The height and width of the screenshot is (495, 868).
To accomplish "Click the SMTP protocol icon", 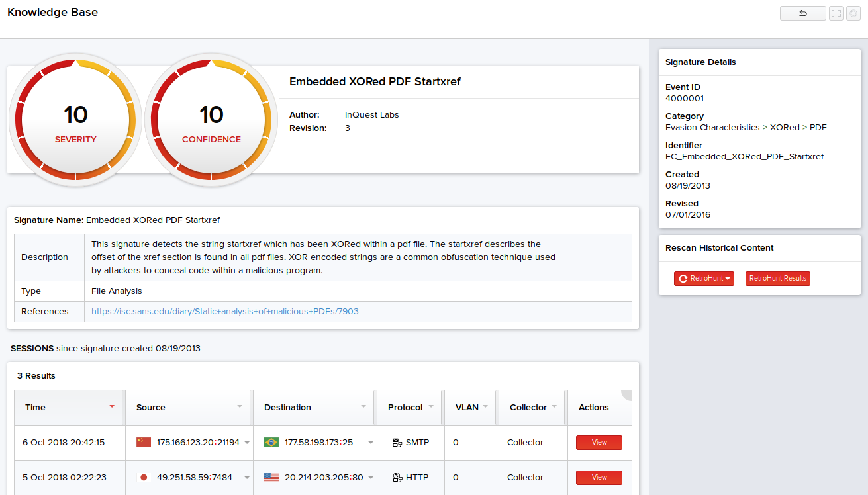I will tap(397, 443).
